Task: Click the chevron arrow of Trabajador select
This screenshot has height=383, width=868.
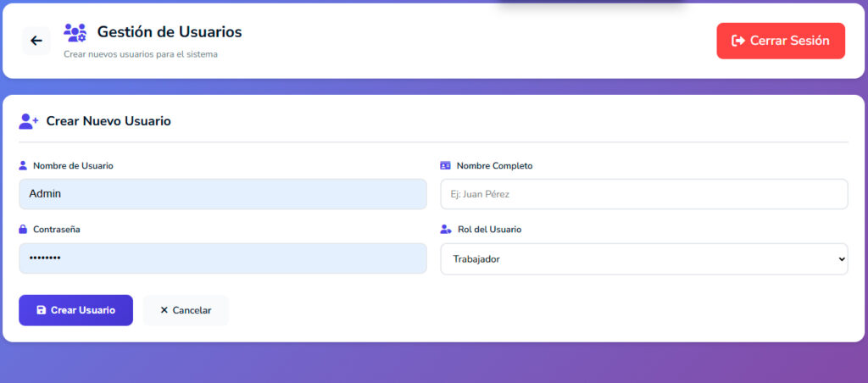Action: 840,259
